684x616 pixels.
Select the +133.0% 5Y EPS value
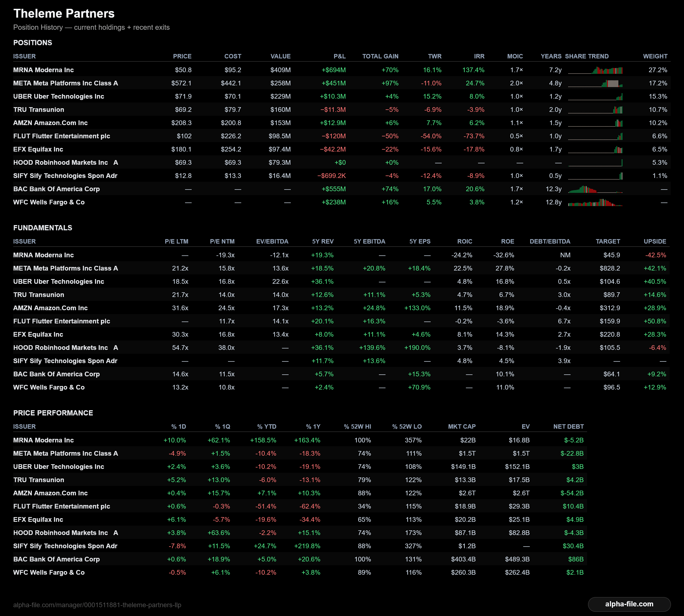417,308
